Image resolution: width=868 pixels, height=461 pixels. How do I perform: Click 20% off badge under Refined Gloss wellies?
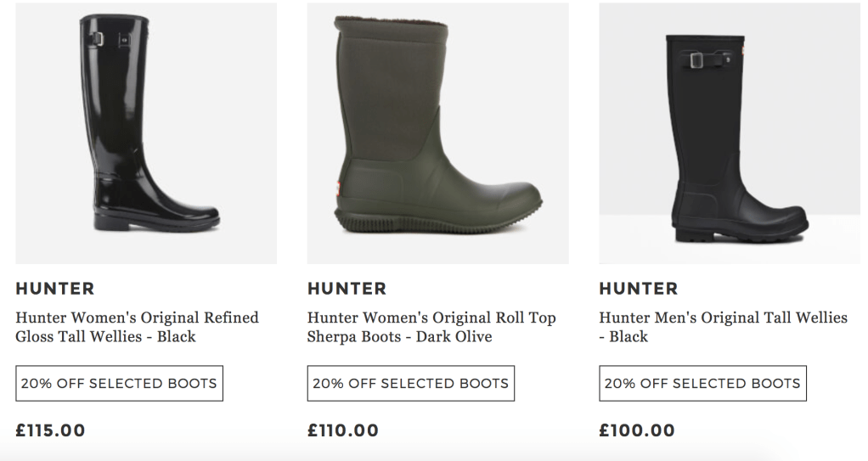pos(119,384)
